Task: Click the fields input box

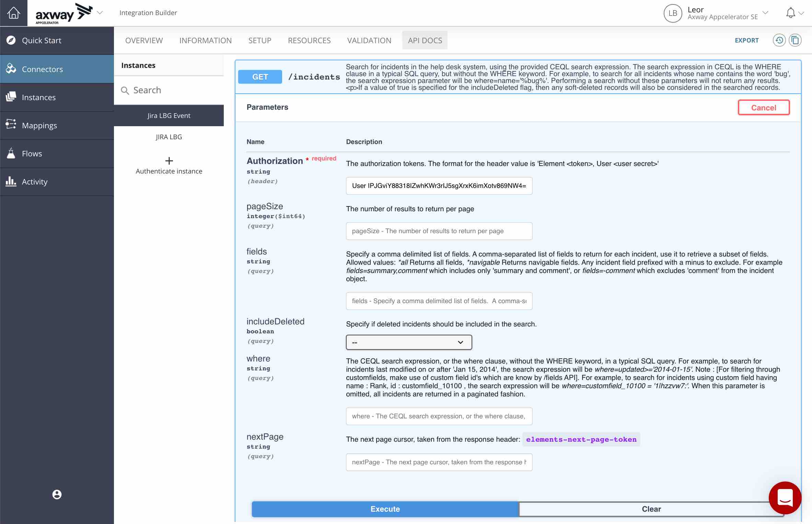Action: (439, 301)
